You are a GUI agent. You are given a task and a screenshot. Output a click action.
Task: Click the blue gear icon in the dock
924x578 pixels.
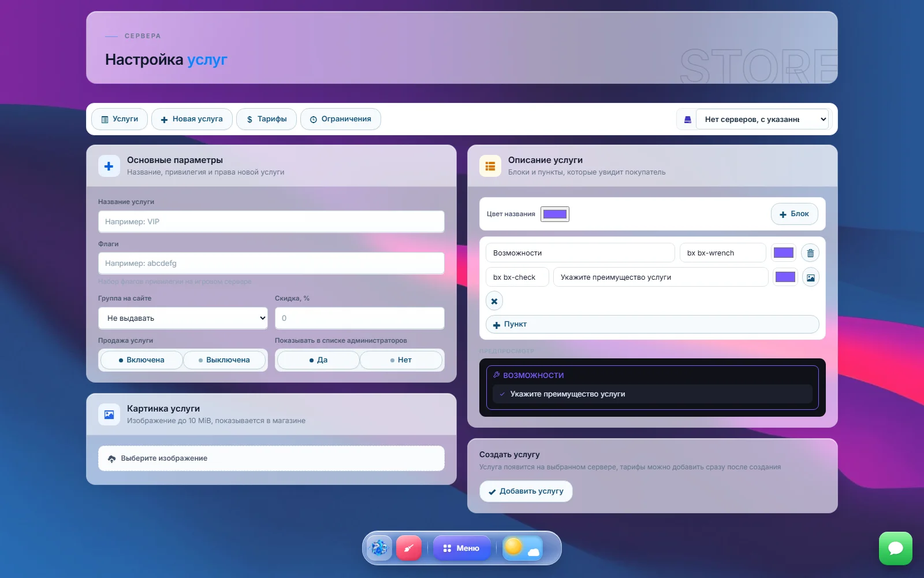[x=379, y=548]
